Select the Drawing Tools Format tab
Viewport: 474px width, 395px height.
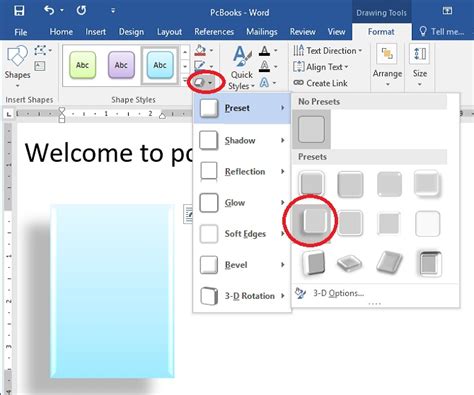(x=381, y=32)
